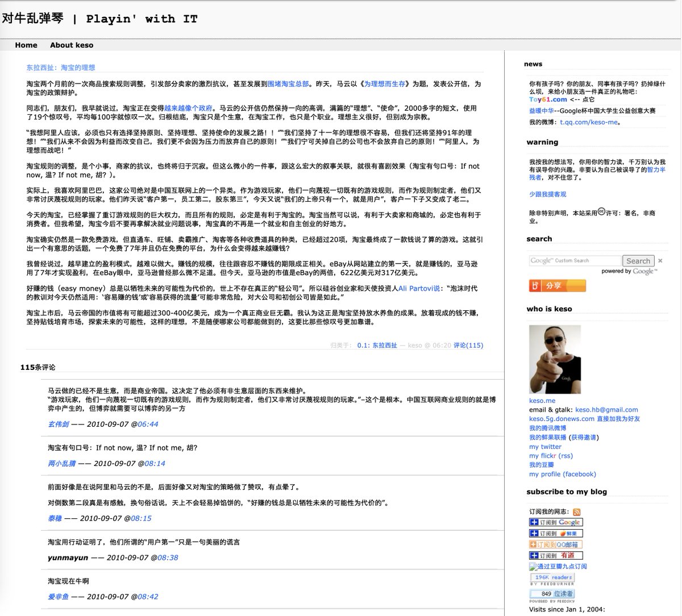Open the 为理想而生存 link

pyautogui.click(x=385, y=84)
